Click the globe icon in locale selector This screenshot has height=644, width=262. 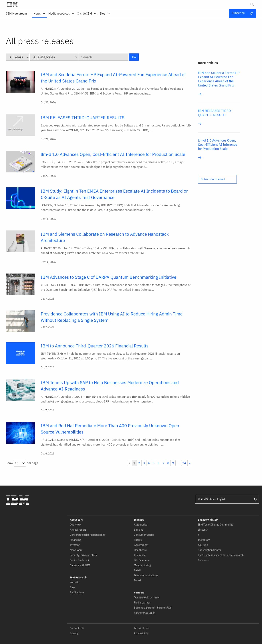(255, 499)
